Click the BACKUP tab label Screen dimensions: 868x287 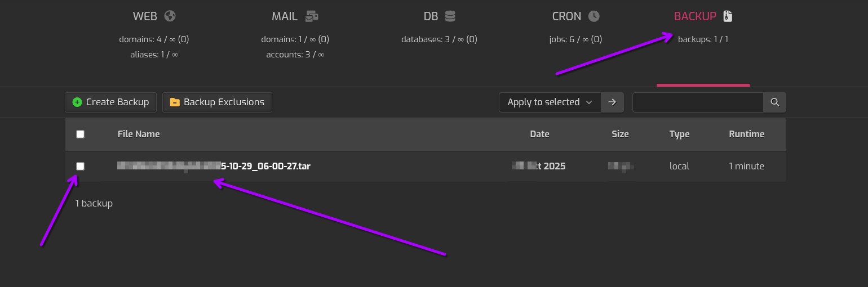pyautogui.click(x=695, y=16)
